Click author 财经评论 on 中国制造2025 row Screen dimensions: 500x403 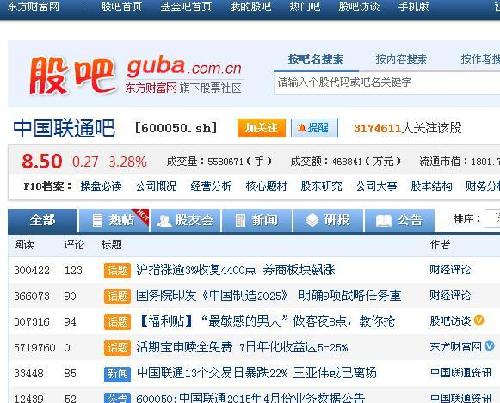(x=450, y=295)
